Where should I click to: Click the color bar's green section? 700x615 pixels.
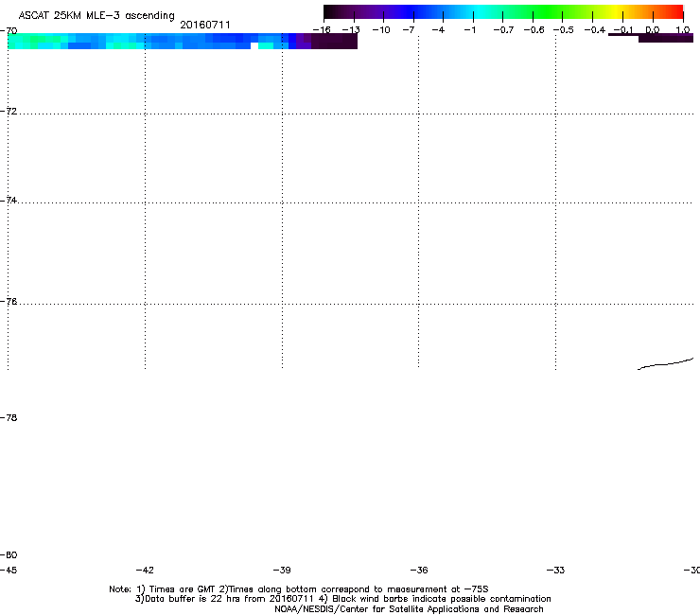[549, 11]
